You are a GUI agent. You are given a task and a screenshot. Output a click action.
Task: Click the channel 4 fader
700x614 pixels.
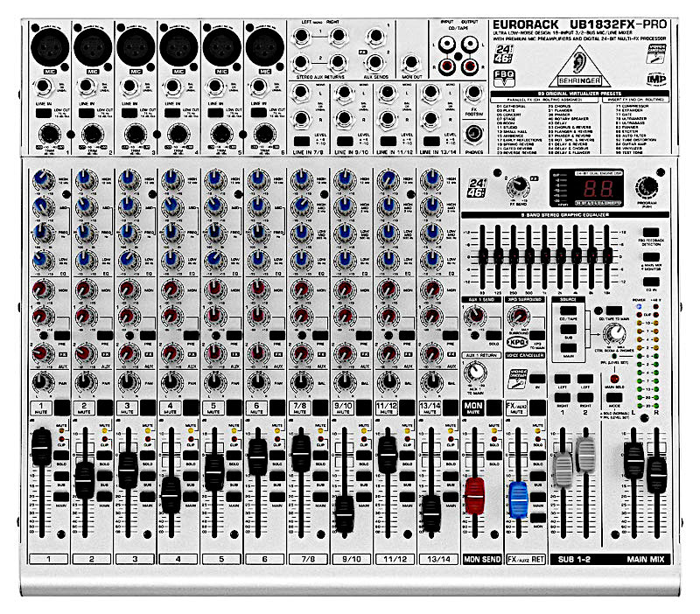point(171,495)
